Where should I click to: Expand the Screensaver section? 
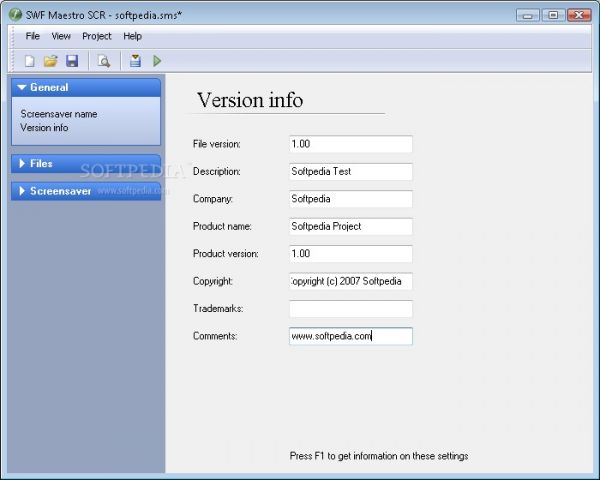pyautogui.click(x=86, y=191)
